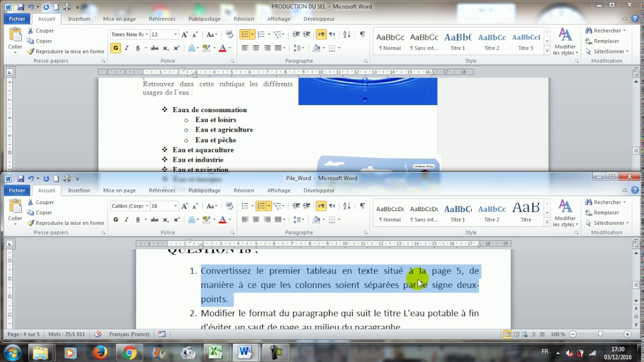Click Modifier les styles in Pile_Word window
644x362 pixels.
pyautogui.click(x=565, y=213)
